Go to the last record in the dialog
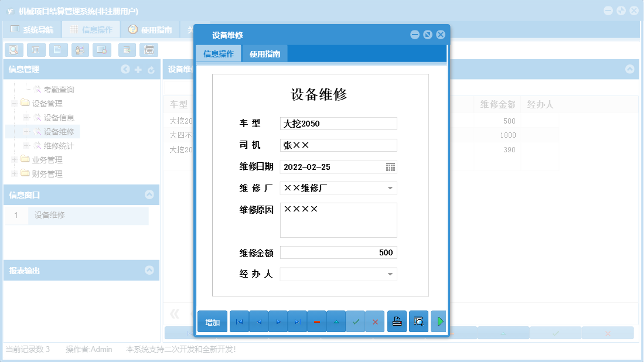644x362 pixels. pyautogui.click(x=297, y=321)
